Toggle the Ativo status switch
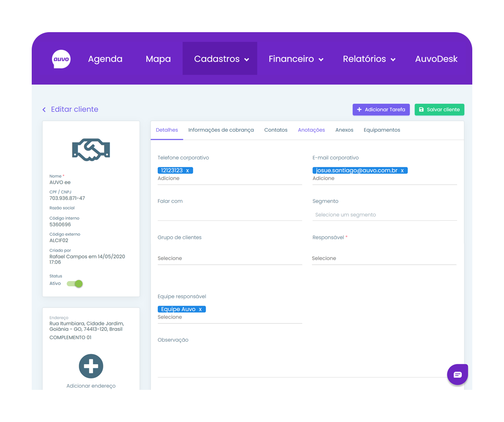The image size is (504, 422). (x=75, y=284)
